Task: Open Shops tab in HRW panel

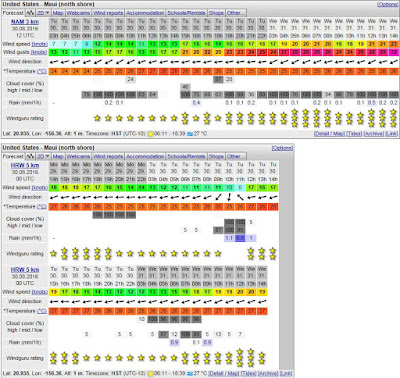Action: [x=216, y=156]
